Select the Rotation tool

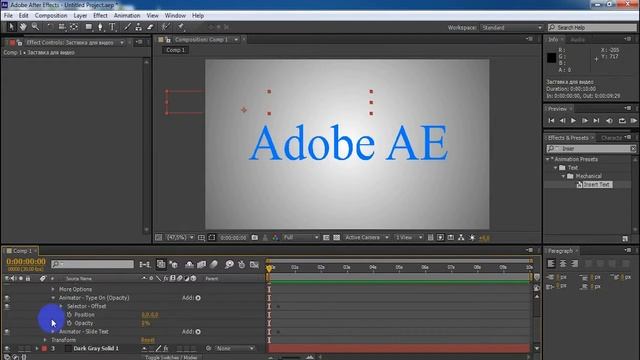(x=50, y=27)
